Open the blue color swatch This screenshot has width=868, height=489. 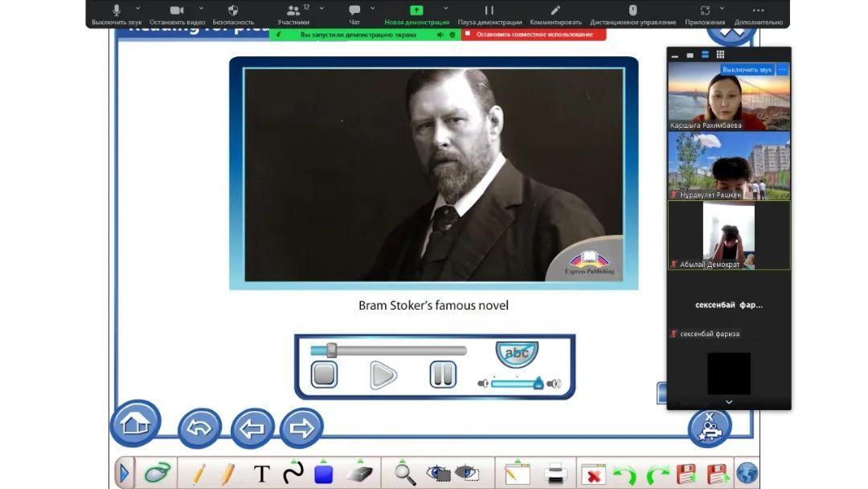pos(323,475)
